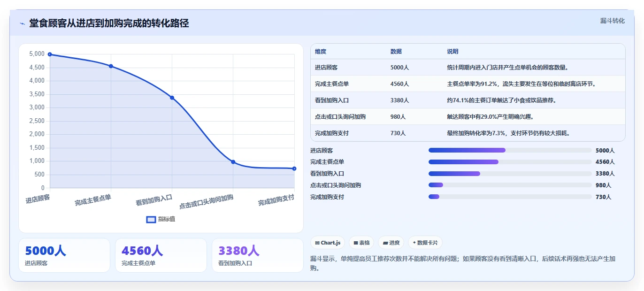The width and height of the screenshot is (644, 291).
Task: Click the chart point at 完成主餐点单
Action: coord(111,66)
